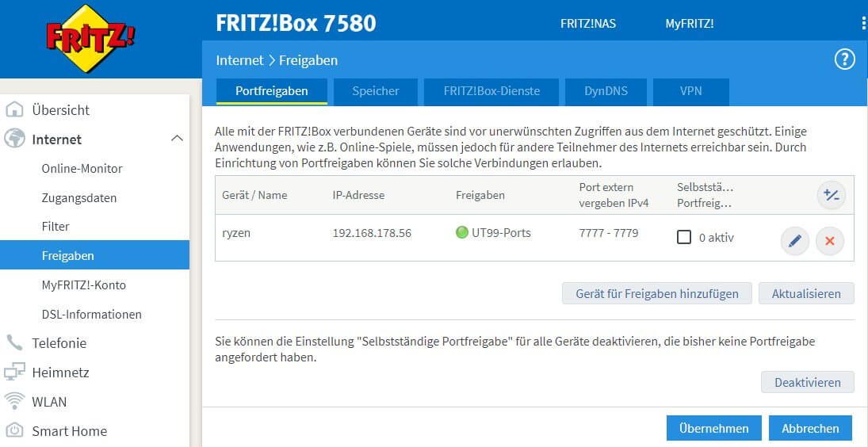Click the Deaktivieren button
This screenshot has height=447, width=868.
[x=807, y=382]
